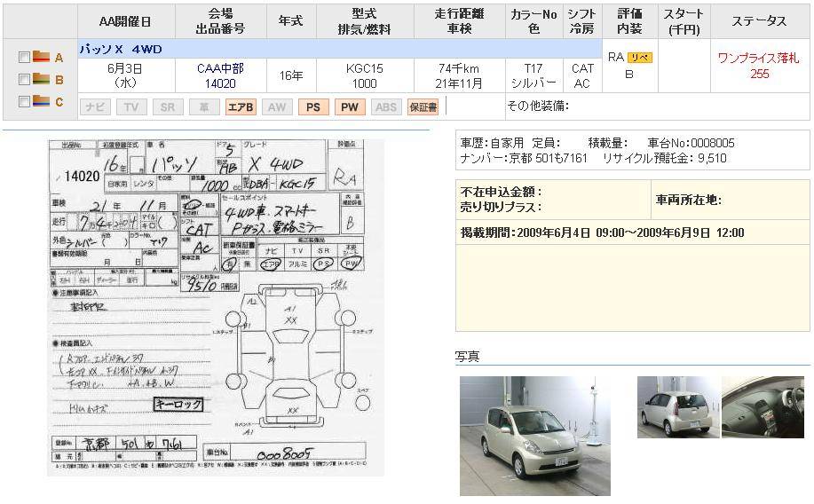This screenshot has height=504, width=814.
Task: Click the 走行距離 車検 column header
Action: tap(460, 22)
